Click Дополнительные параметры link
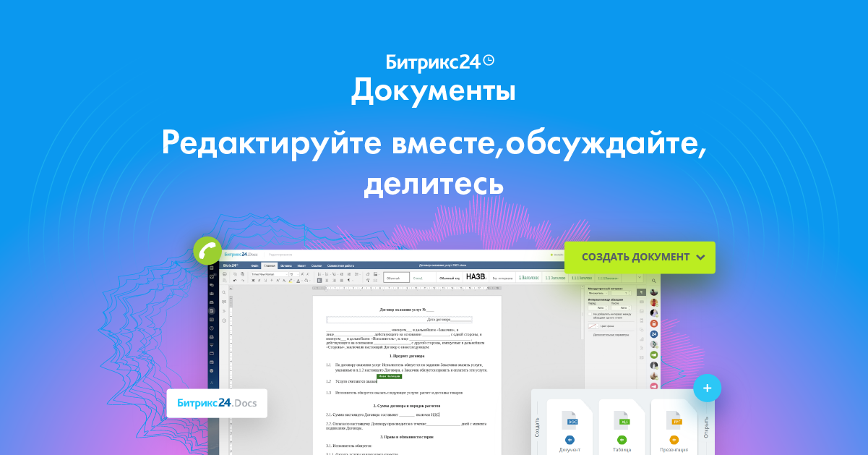 click(611, 335)
